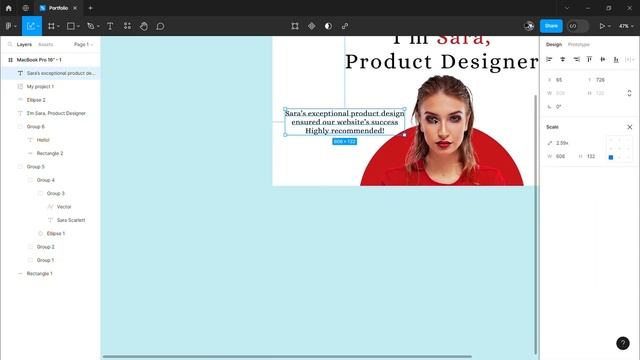The image size is (640, 360).
Task: Switch to the Layers tab
Action: 24,44
